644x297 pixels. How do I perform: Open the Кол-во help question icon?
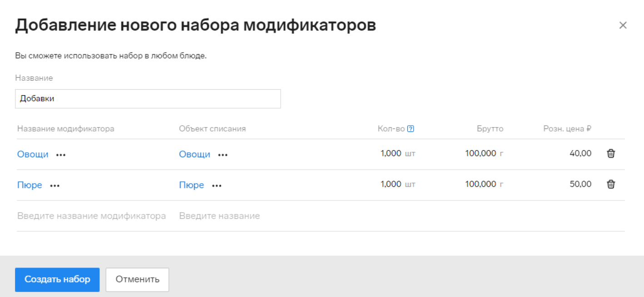(411, 129)
